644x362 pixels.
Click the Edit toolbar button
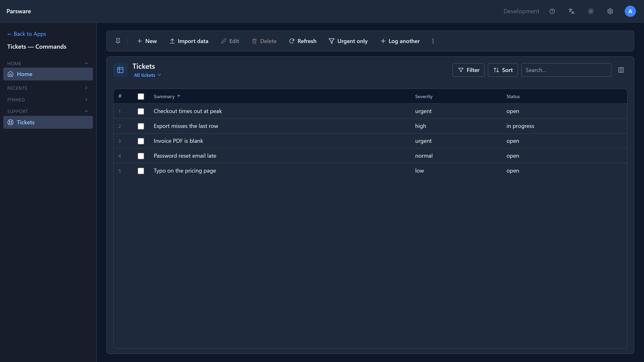pyautogui.click(x=230, y=41)
